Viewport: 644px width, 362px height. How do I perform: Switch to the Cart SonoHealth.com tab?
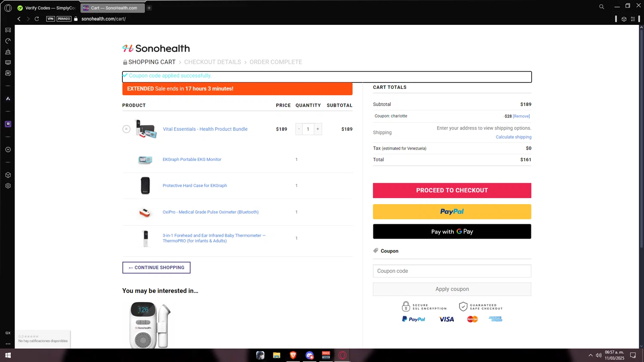(112, 8)
